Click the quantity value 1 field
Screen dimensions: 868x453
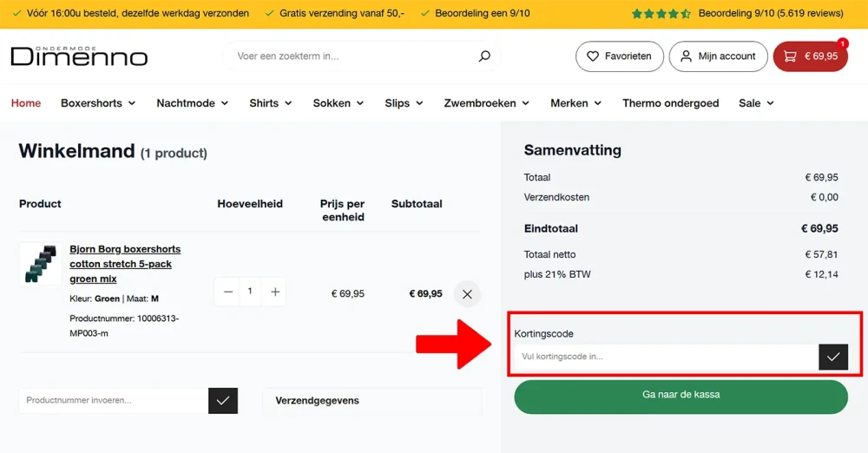[x=250, y=292]
